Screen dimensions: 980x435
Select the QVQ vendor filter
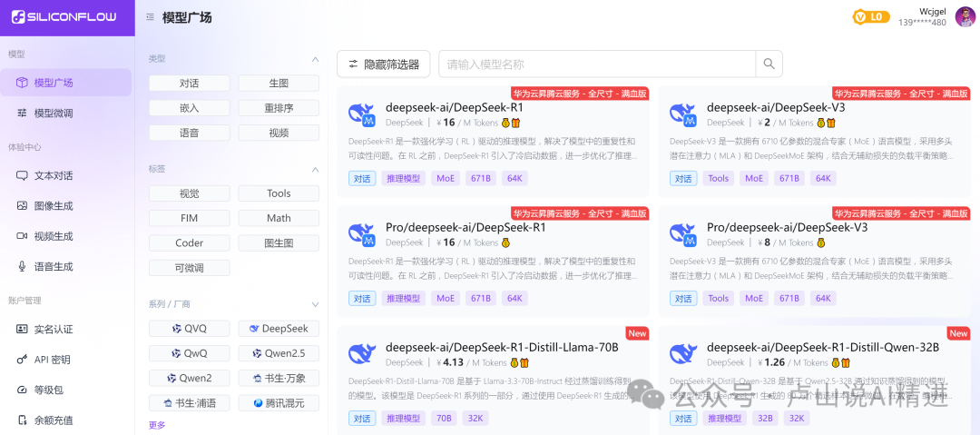point(190,329)
